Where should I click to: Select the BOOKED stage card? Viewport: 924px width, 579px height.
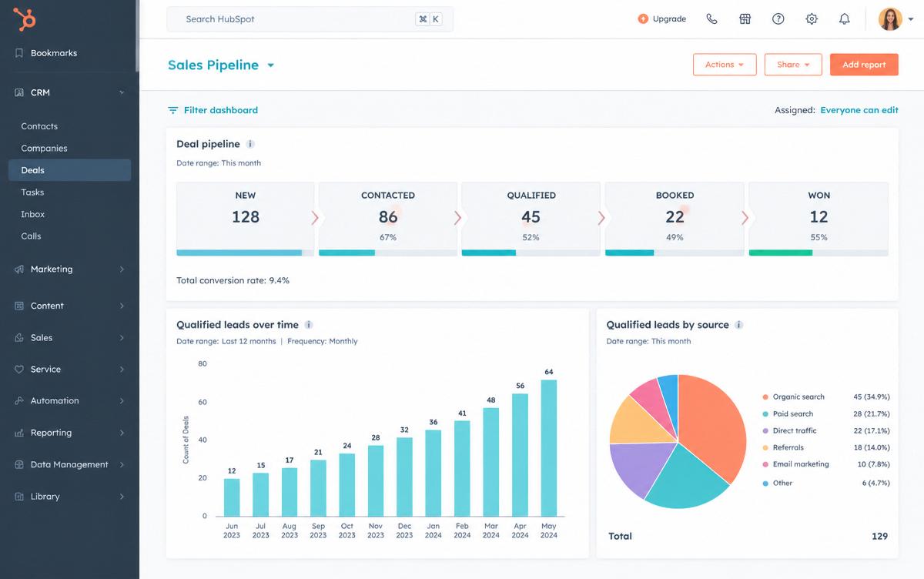[675, 219]
